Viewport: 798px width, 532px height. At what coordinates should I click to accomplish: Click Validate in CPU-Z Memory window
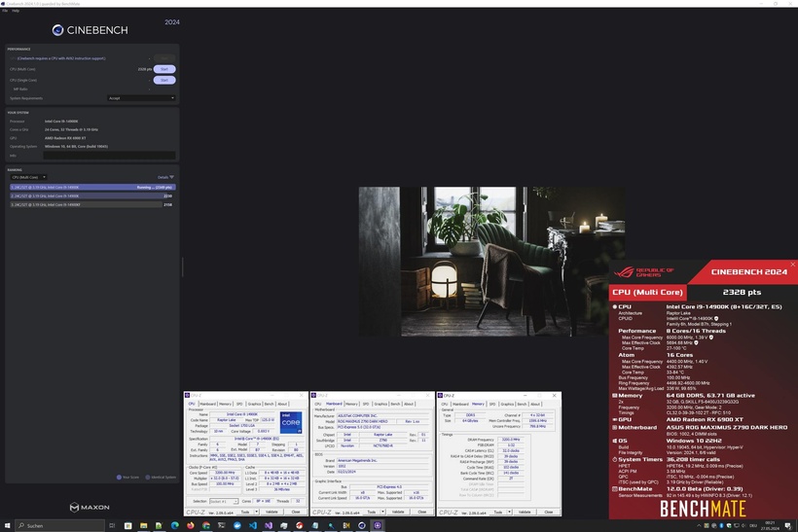525,513
